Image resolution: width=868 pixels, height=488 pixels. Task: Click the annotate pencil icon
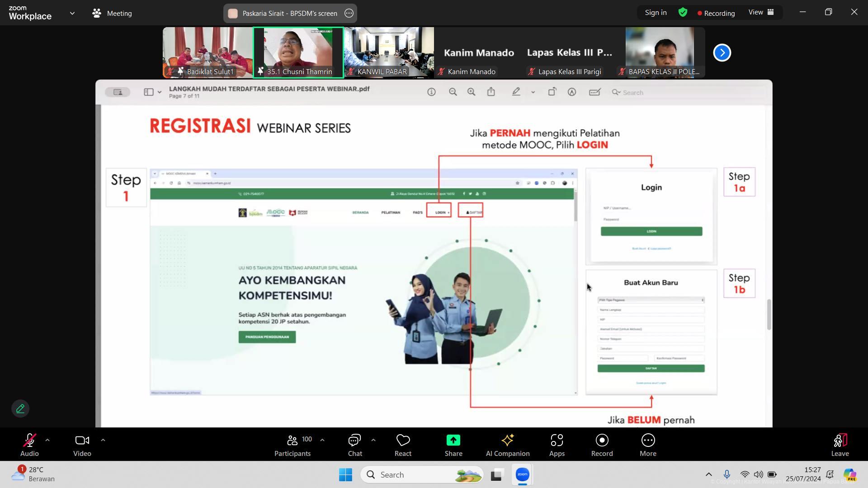point(20,408)
